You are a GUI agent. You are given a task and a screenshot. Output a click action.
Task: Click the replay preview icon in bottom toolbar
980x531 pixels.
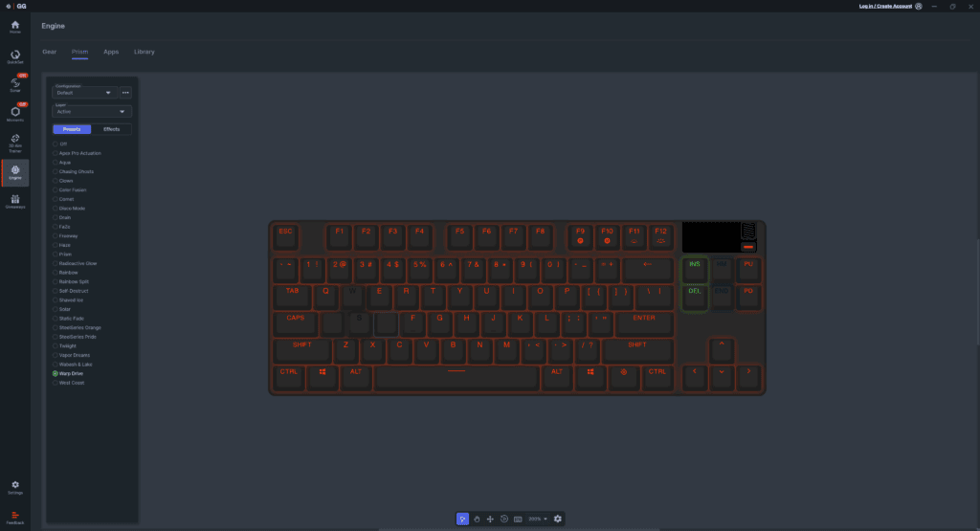tap(503, 520)
